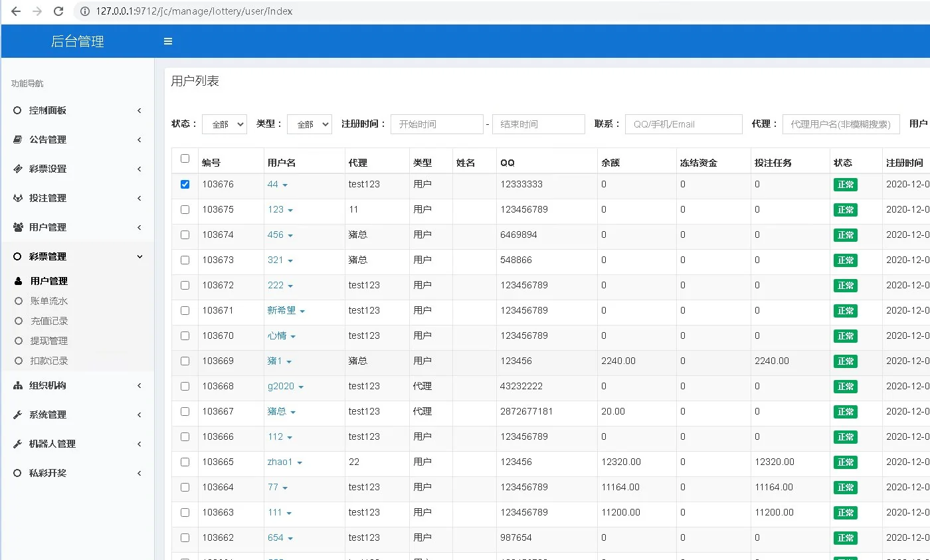
Task: Click the wrench icon beside 系统管理
Action: click(x=18, y=415)
